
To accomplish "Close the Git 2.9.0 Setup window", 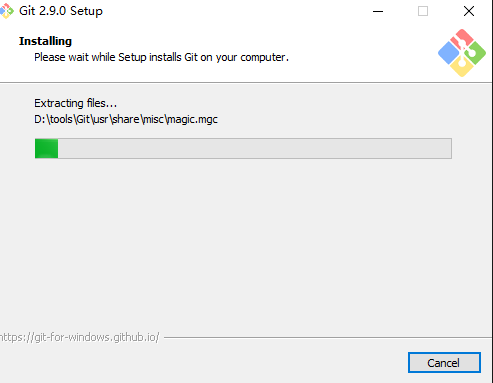I will (469, 11).
